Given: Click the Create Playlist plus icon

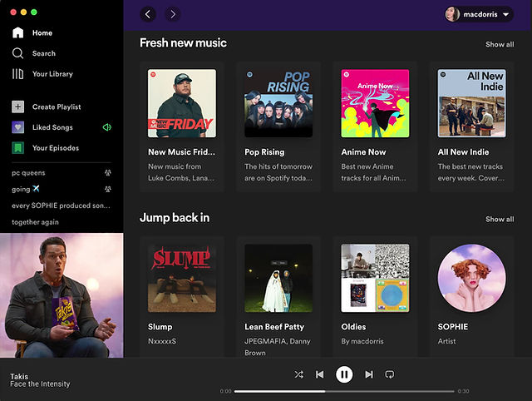Looking at the screenshot, I should click(x=18, y=106).
